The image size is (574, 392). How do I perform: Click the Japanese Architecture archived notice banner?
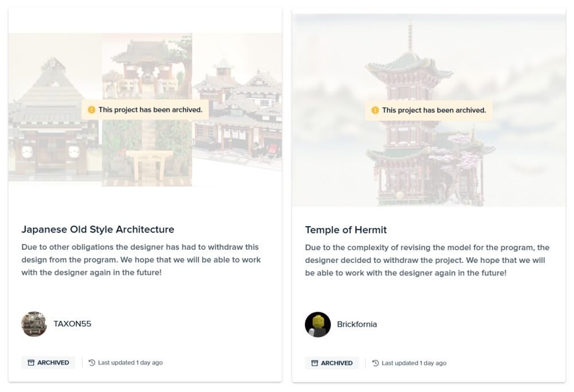[145, 110]
